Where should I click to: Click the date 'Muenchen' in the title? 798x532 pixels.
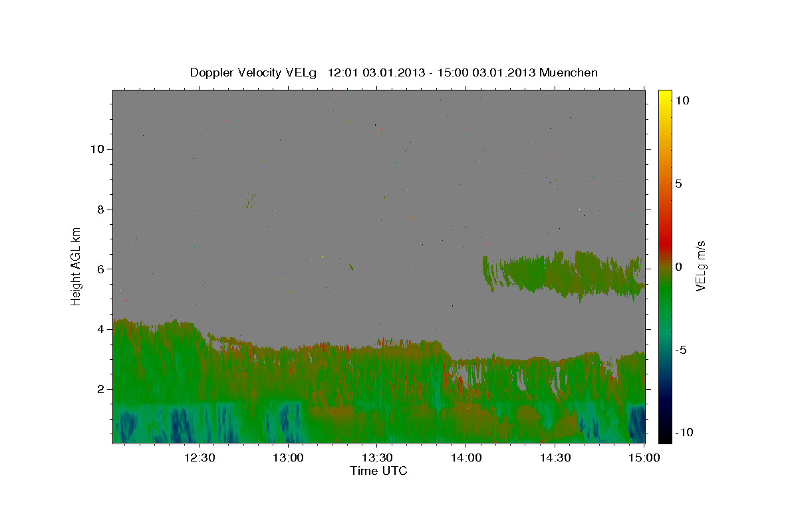coord(569,72)
